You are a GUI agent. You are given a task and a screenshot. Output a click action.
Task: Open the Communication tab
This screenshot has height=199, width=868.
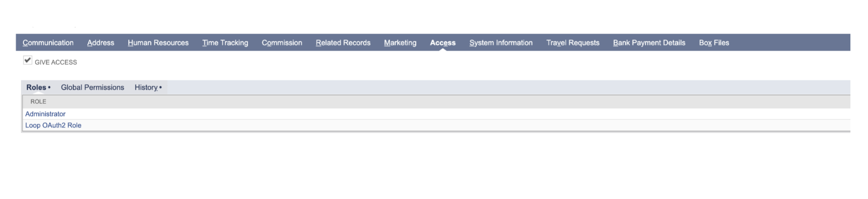pyautogui.click(x=48, y=43)
